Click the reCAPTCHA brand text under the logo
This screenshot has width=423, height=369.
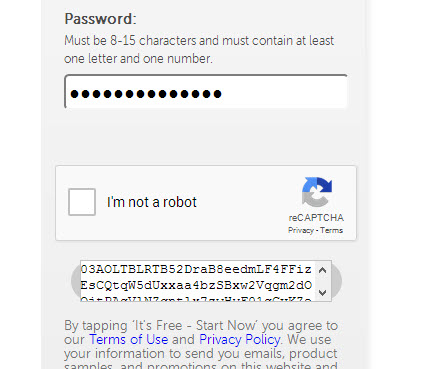[x=316, y=218]
